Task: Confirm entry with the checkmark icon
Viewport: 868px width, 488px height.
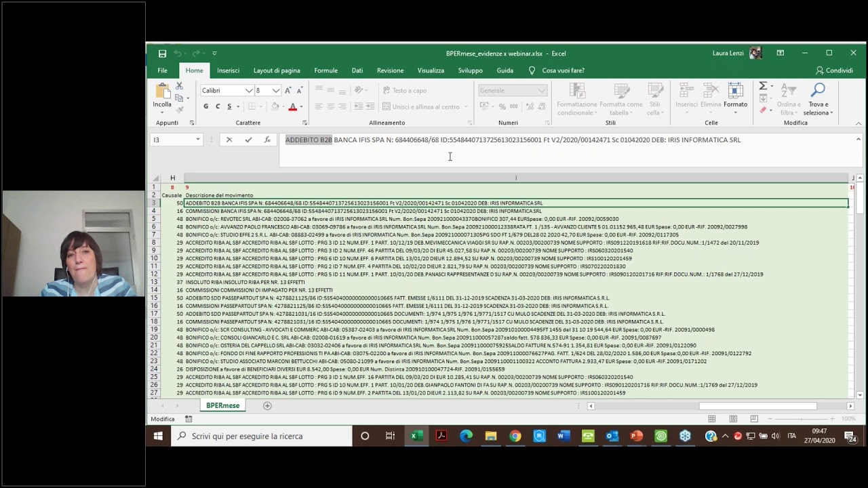Action: 248,140
